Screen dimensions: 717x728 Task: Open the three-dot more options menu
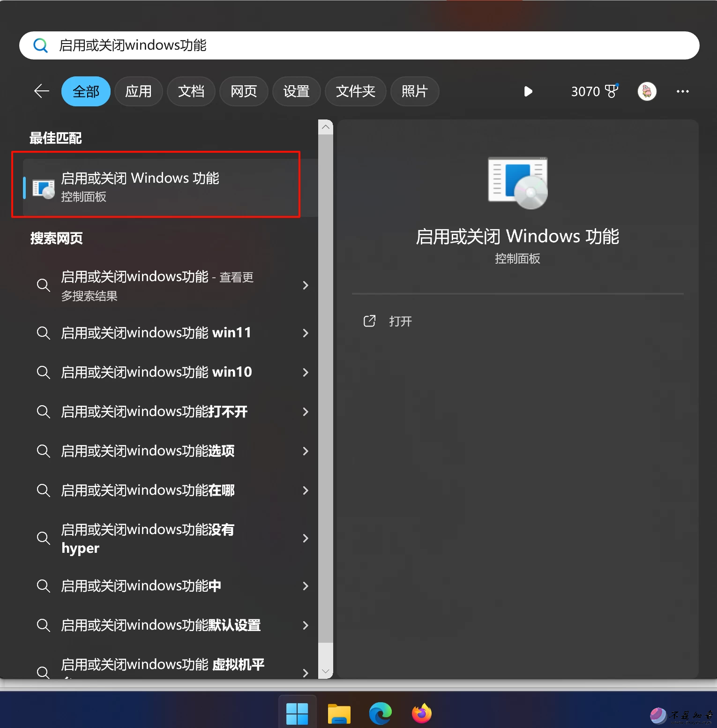(682, 91)
